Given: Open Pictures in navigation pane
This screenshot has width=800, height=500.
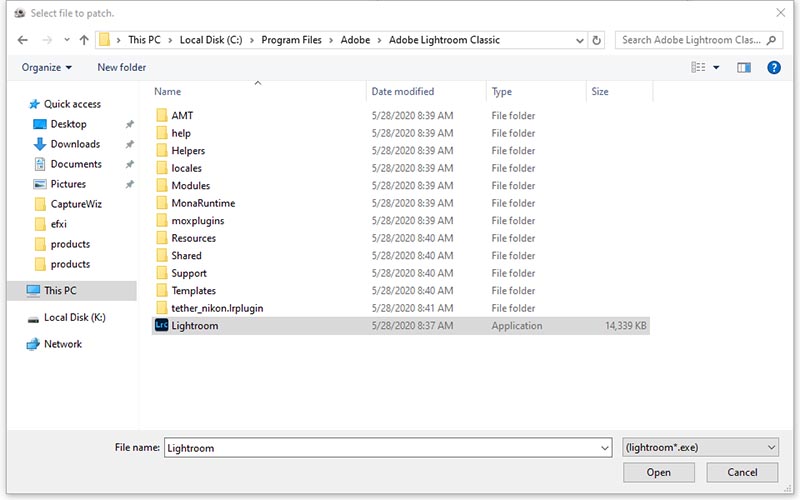Looking at the screenshot, I should click(68, 184).
